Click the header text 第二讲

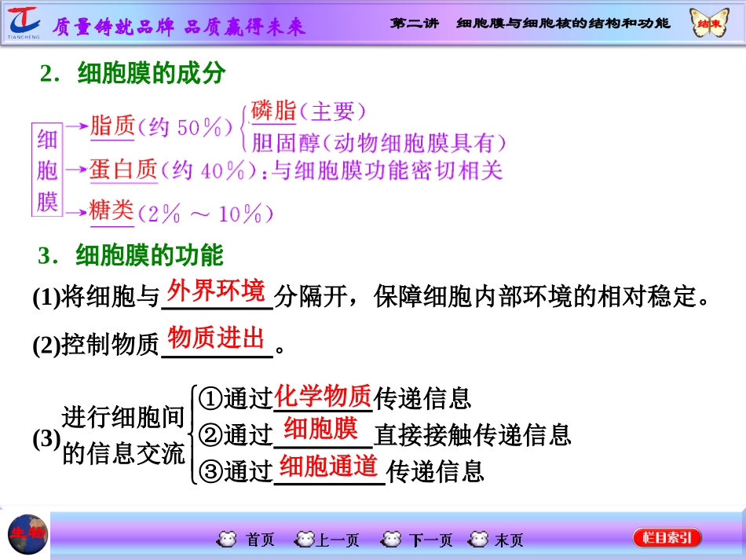[x=415, y=24]
